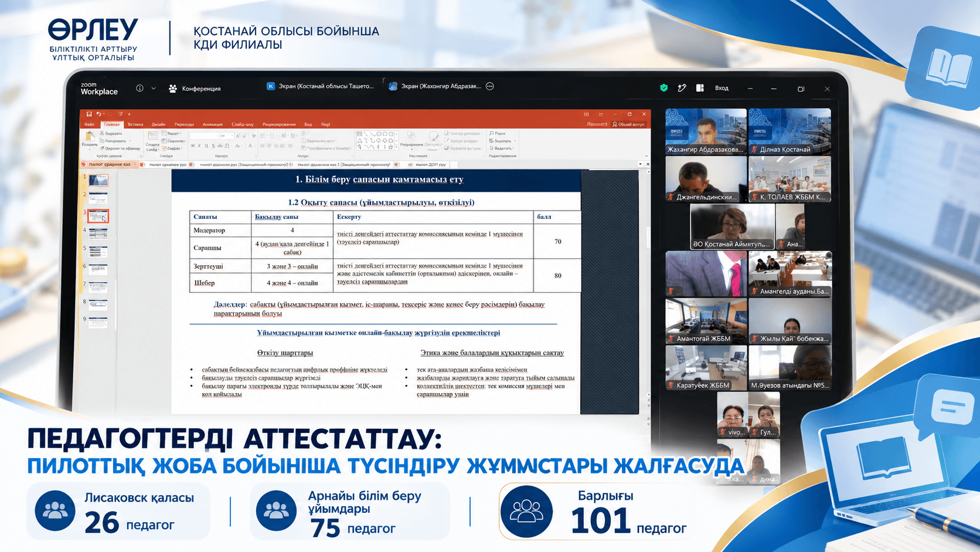Click the 'Бақылау саны' table header cell

coord(292,216)
